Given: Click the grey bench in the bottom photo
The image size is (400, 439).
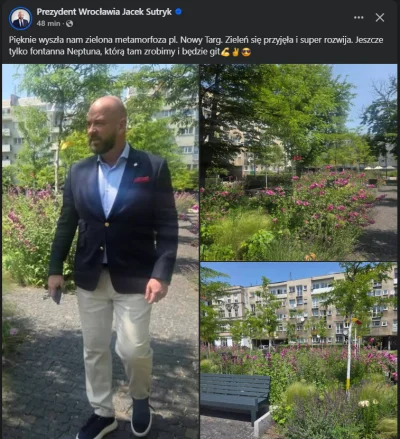Looking at the screenshot, I should coord(235,396).
